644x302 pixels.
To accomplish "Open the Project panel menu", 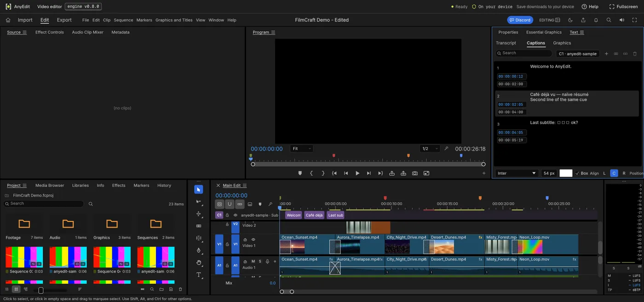I will (25, 186).
